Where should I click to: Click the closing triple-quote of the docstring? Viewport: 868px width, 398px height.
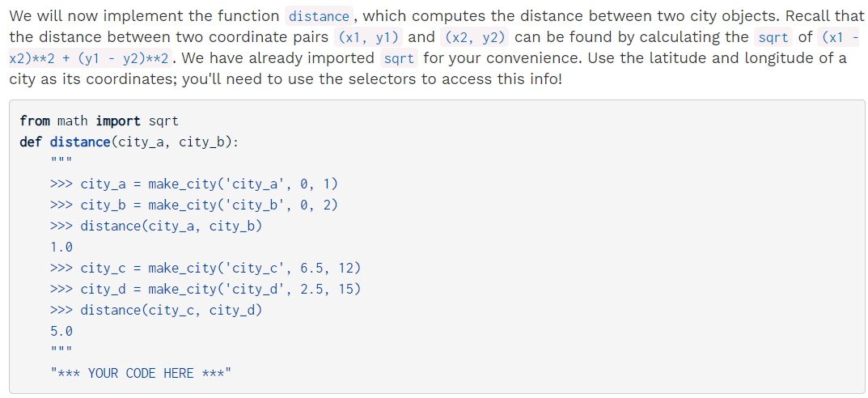[x=61, y=349]
